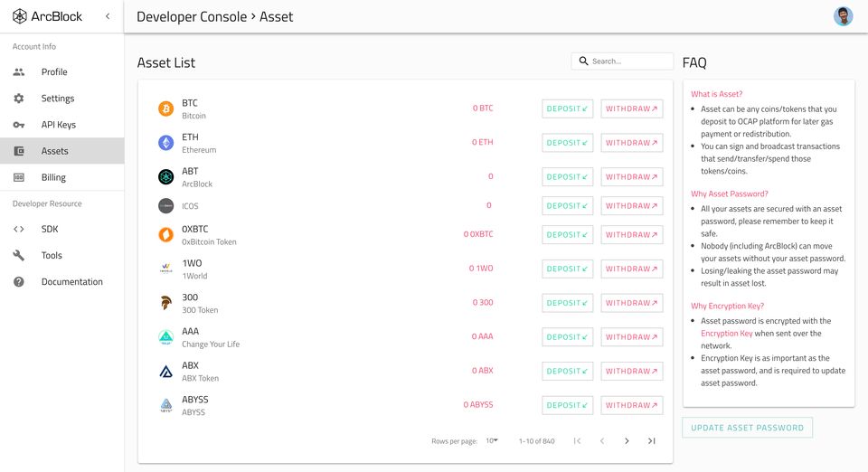This screenshot has height=472, width=868.
Task: Open the SDK developer resource
Action: pos(50,230)
